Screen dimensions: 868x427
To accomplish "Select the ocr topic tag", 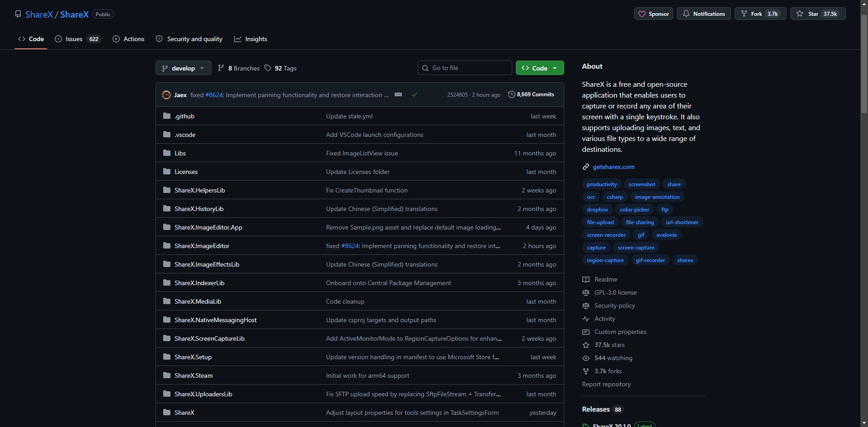I will [591, 197].
